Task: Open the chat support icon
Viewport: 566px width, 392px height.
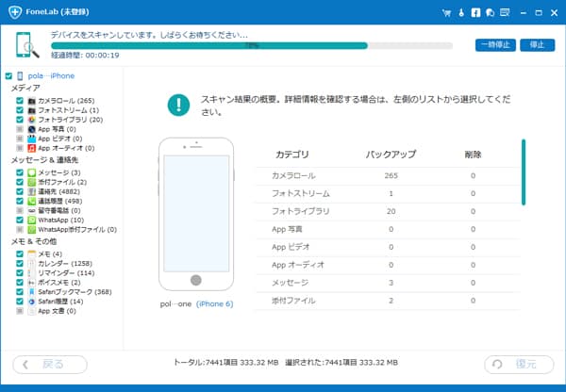Action: [490, 12]
